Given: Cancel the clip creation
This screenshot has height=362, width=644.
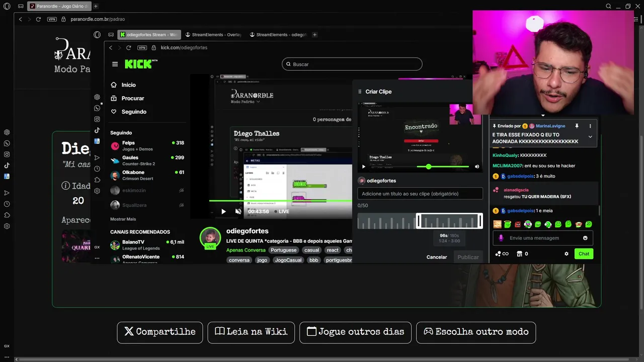Looking at the screenshot, I should click(437, 257).
